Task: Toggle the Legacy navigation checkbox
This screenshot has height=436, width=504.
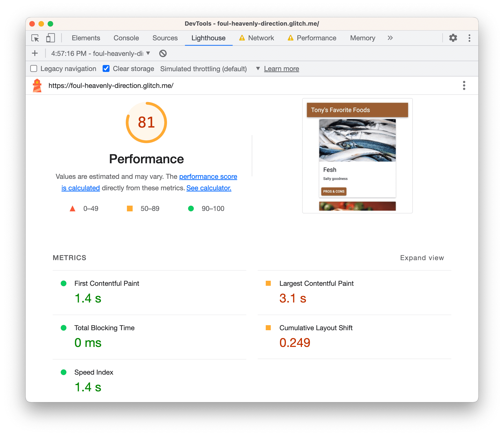Action: click(x=34, y=68)
